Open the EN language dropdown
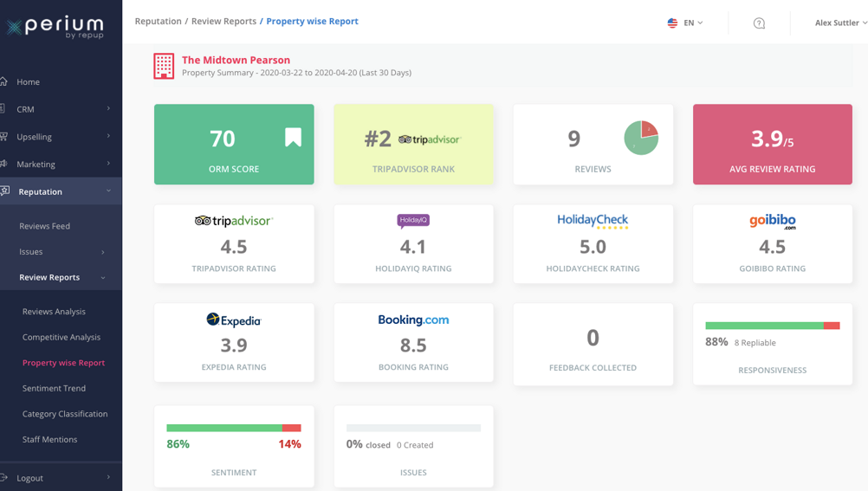The image size is (868, 491). [693, 23]
